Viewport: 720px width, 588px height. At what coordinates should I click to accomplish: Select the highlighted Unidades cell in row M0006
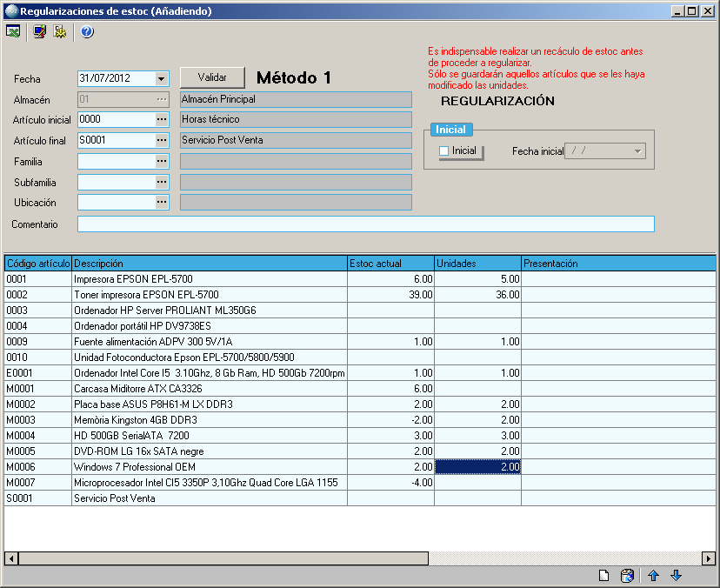coord(478,467)
